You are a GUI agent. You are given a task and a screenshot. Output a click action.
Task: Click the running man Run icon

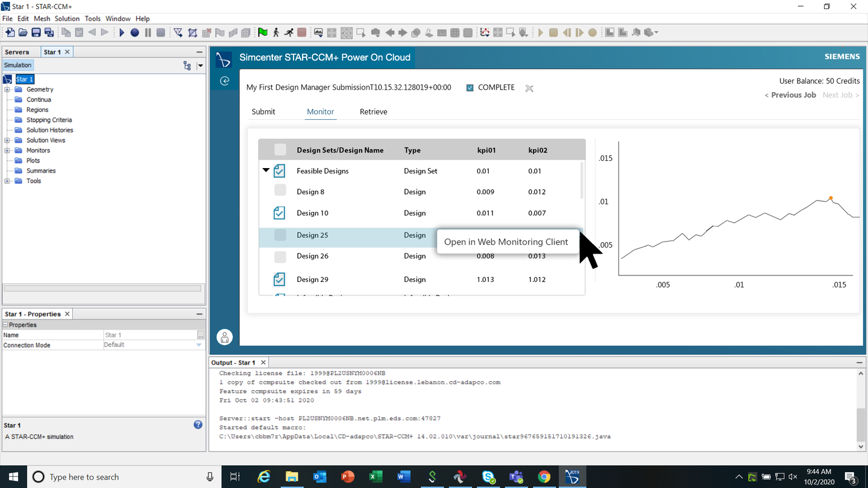point(289,33)
